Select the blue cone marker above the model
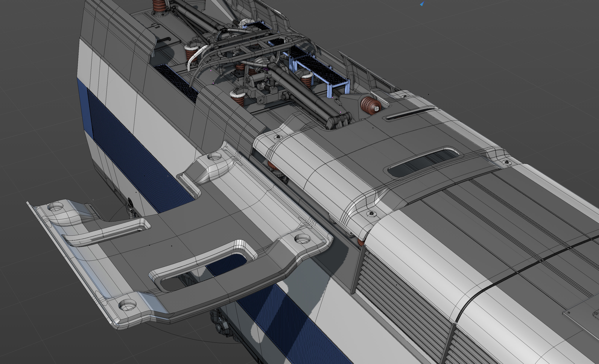 pos(422,4)
